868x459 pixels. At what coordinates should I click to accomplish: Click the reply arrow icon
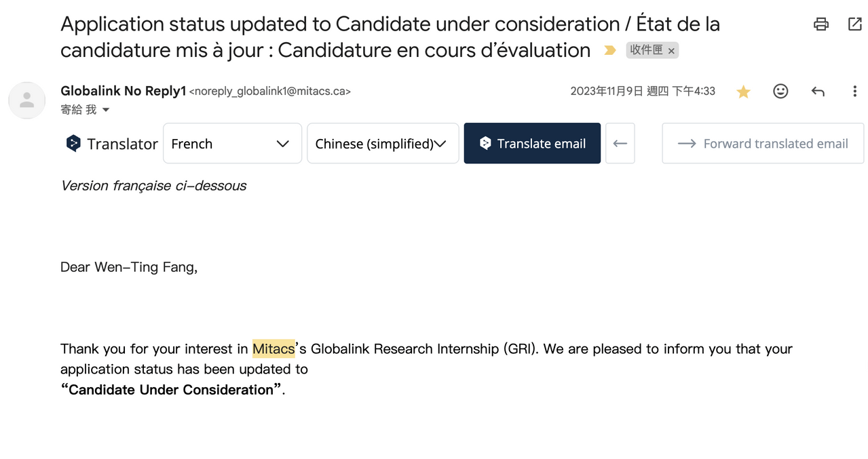coord(818,91)
